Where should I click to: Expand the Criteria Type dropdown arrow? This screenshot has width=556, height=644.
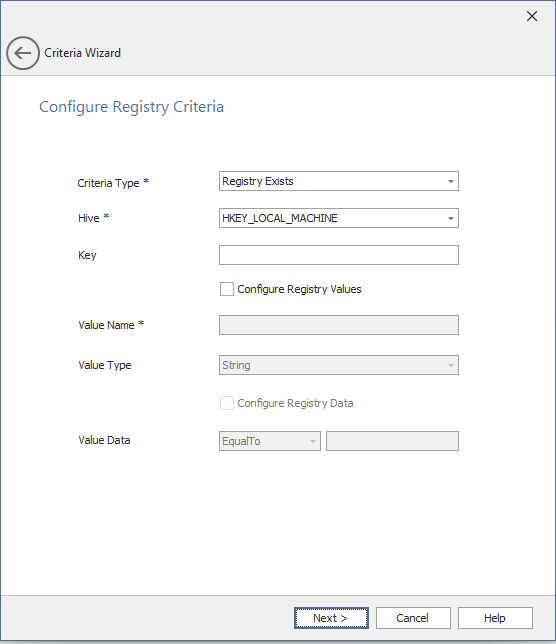(451, 181)
